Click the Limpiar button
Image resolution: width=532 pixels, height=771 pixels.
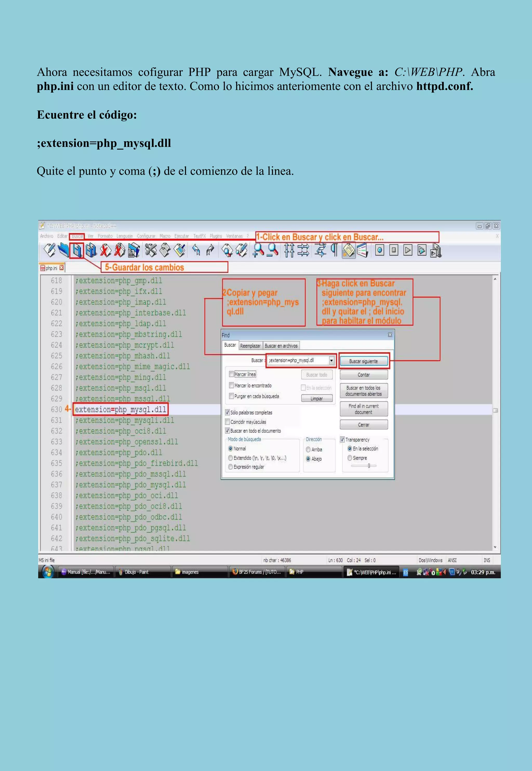(317, 398)
